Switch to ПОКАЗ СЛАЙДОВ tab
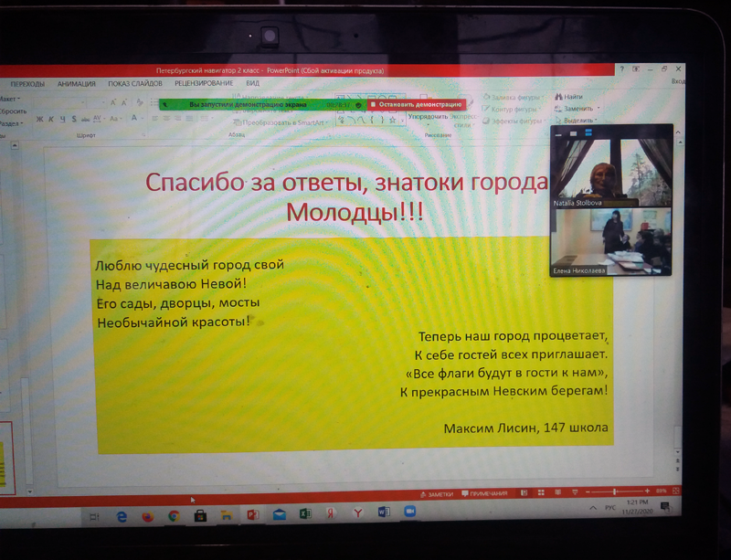 point(135,83)
